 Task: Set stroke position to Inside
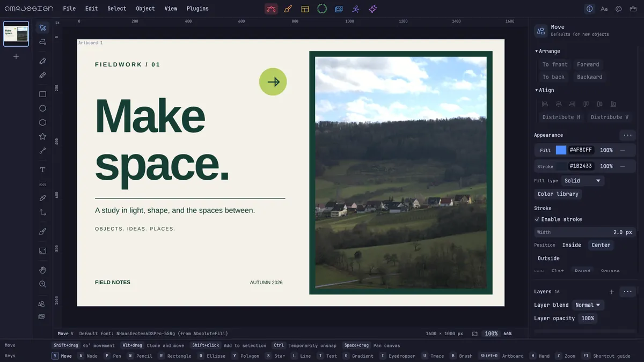[x=572, y=245]
